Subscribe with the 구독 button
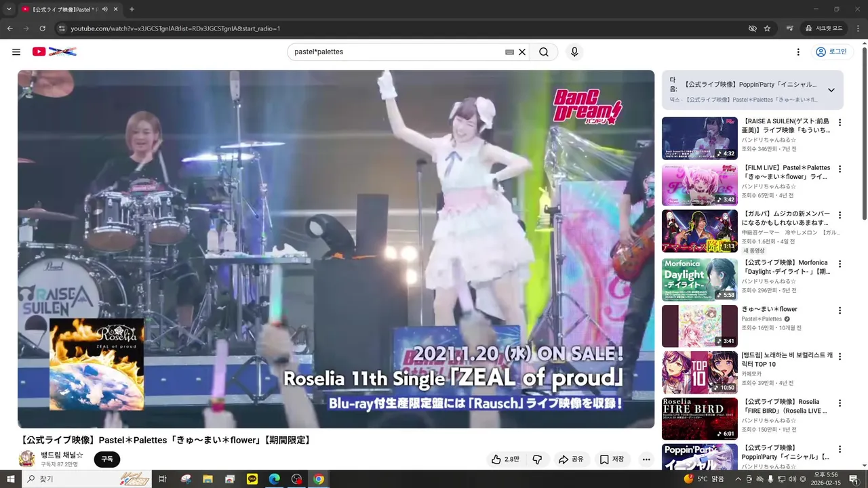This screenshot has height=488, width=868. click(x=107, y=460)
